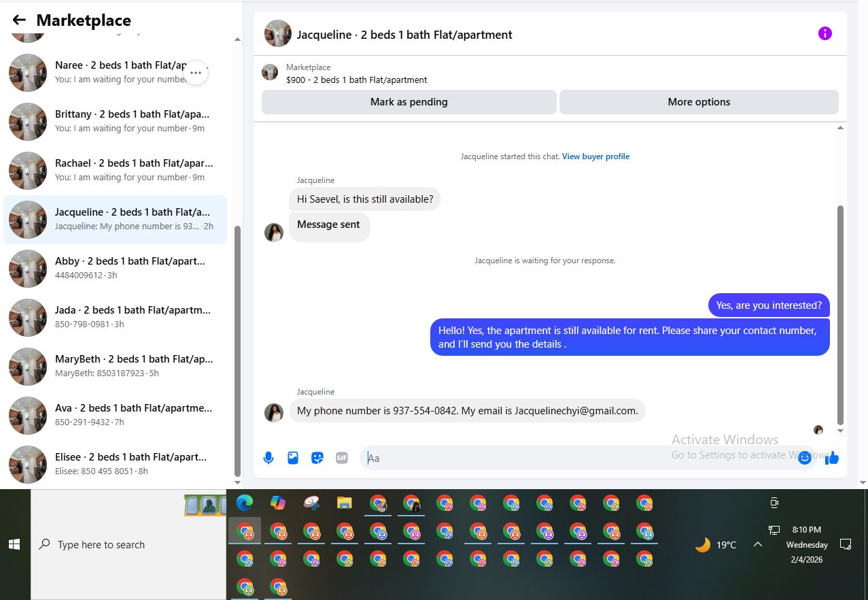The image size is (868, 600).
Task: Click the Type here to search box
Action: [128, 544]
